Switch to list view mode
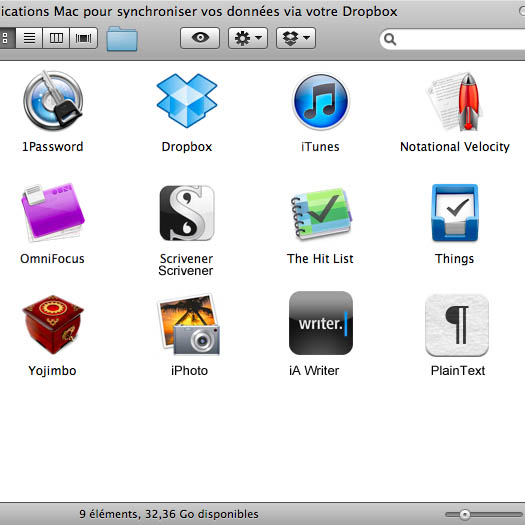This screenshot has height=525, width=525. (29, 38)
